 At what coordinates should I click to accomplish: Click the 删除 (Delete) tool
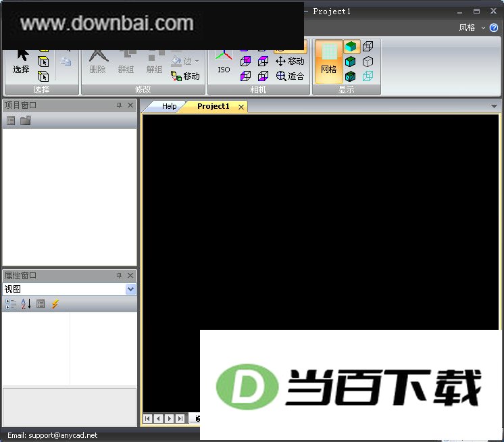(x=98, y=62)
